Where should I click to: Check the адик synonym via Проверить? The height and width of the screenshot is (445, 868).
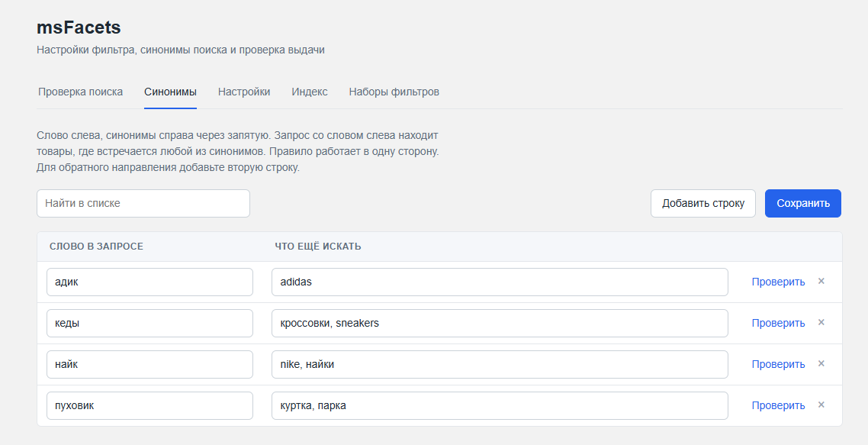(x=778, y=282)
